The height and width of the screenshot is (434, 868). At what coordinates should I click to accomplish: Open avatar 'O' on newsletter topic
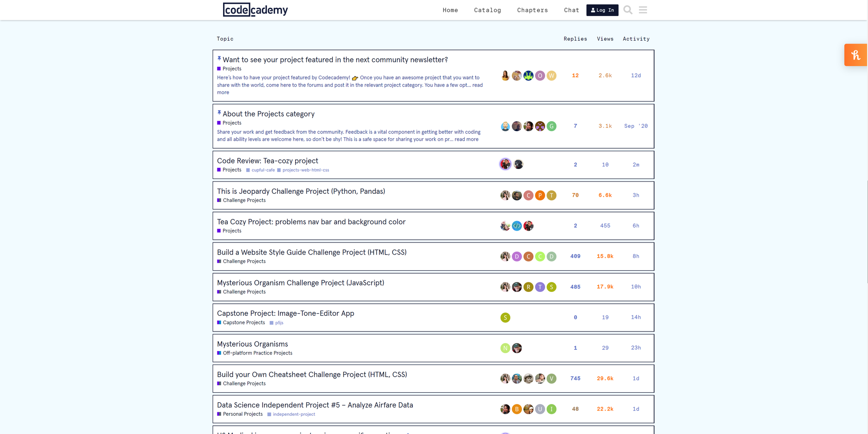540,76
